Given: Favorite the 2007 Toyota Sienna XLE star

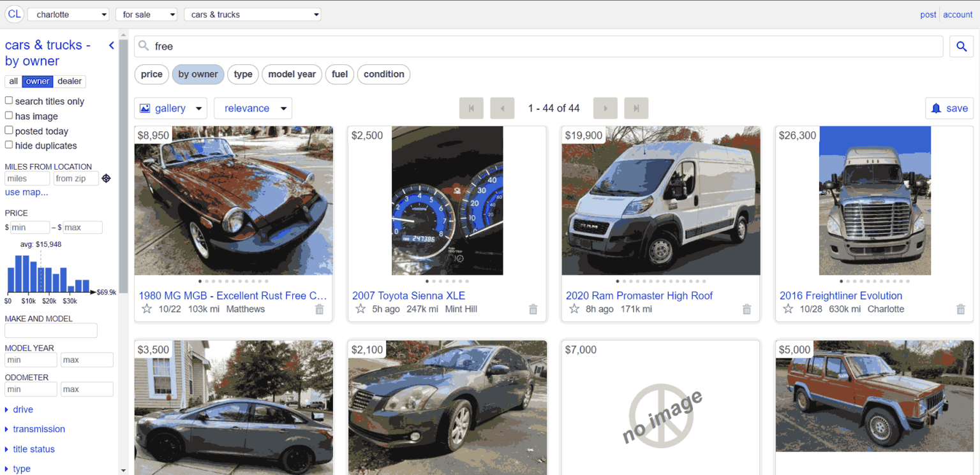Looking at the screenshot, I should click(360, 309).
